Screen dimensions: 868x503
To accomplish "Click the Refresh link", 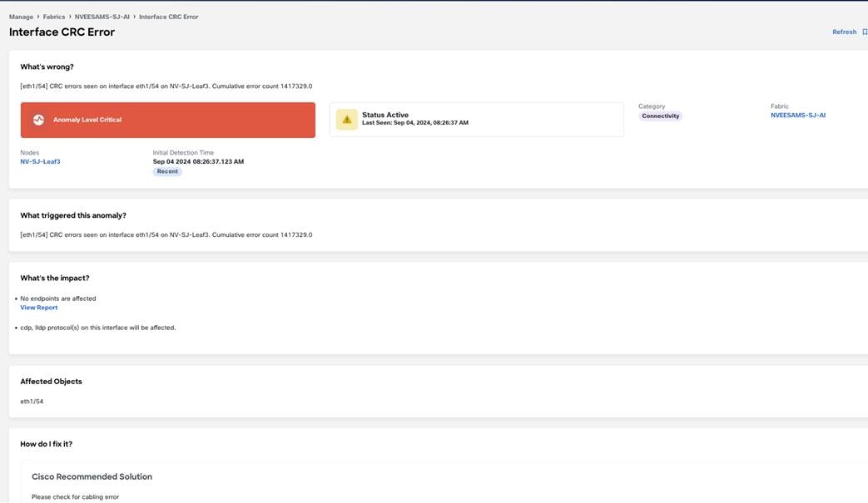I will [x=844, y=32].
